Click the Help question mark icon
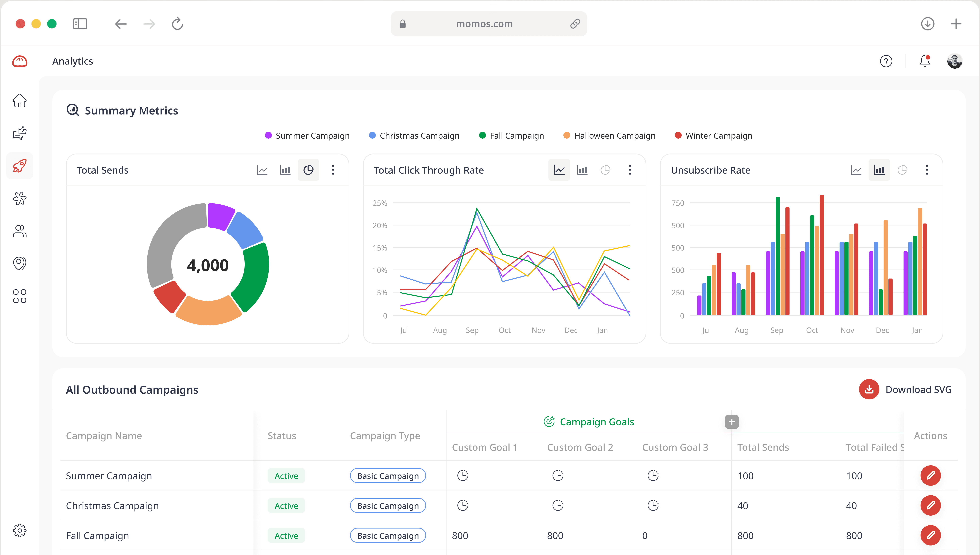The height and width of the screenshot is (555, 980). pos(886,61)
